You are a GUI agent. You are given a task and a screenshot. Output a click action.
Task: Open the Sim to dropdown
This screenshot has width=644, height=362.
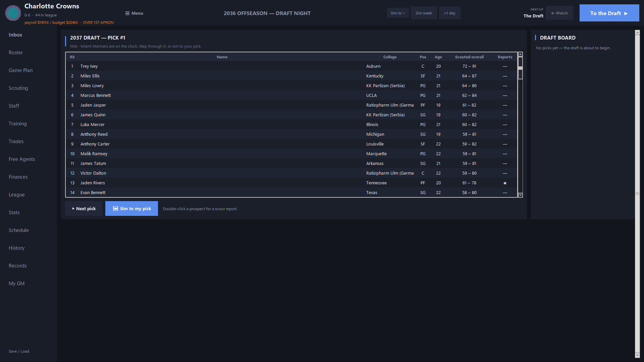click(398, 13)
